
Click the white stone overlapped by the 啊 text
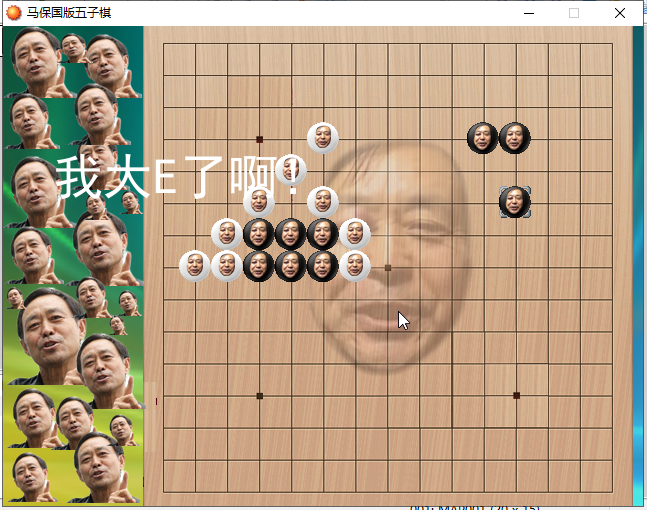[x=290, y=170]
